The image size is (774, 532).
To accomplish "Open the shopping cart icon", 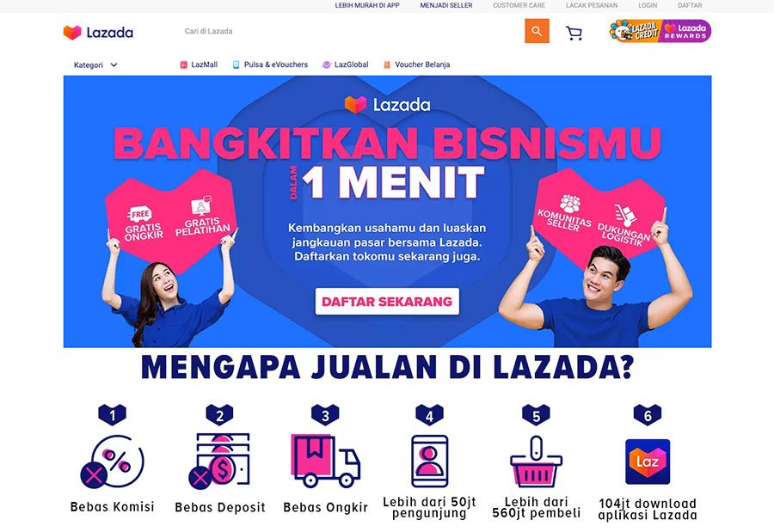I will 574,33.
